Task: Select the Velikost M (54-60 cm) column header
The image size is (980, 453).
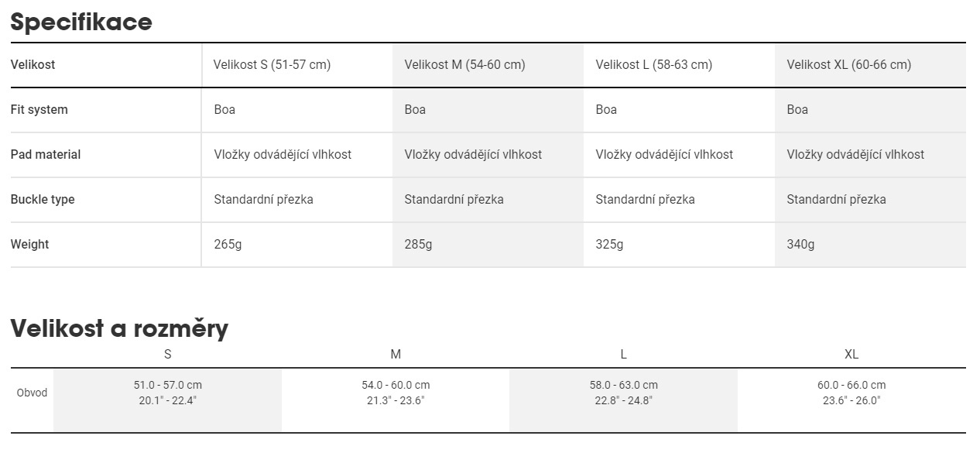Action: pyautogui.click(x=464, y=65)
